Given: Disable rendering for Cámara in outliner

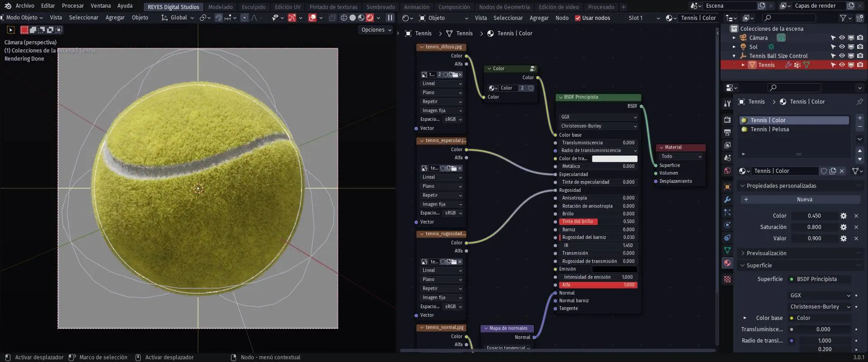Looking at the screenshot, I should click(x=860, y=38).
